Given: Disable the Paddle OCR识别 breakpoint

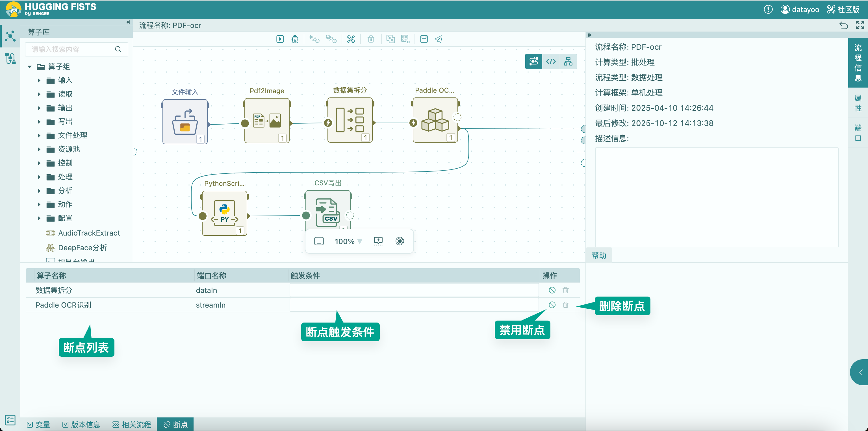Looking at the screenshot, I should pyautogui.click(x=552, y=305).
